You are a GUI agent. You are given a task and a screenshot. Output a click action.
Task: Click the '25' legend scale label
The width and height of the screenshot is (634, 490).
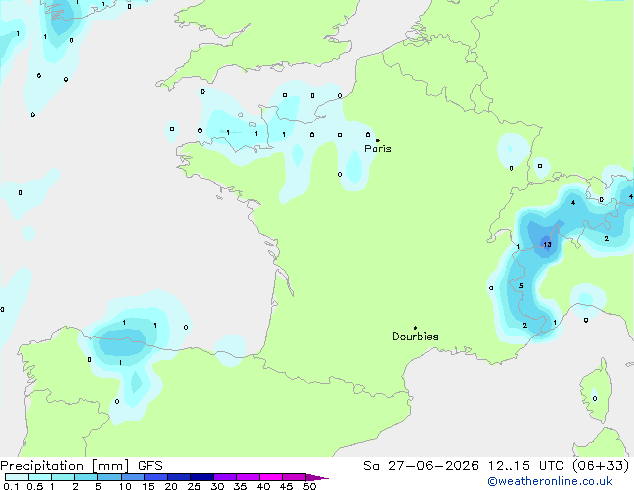(194, 486)
